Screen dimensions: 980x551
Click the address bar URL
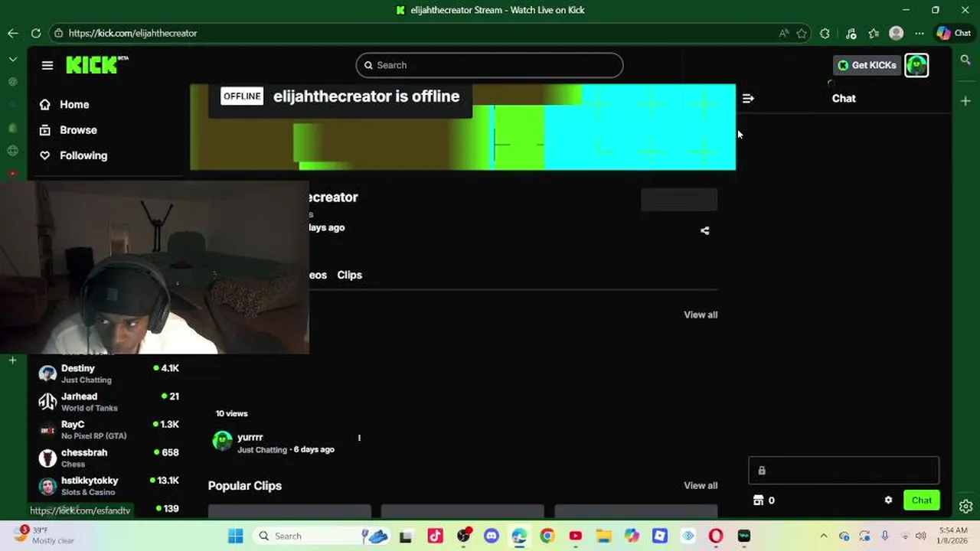pos(132,33)
